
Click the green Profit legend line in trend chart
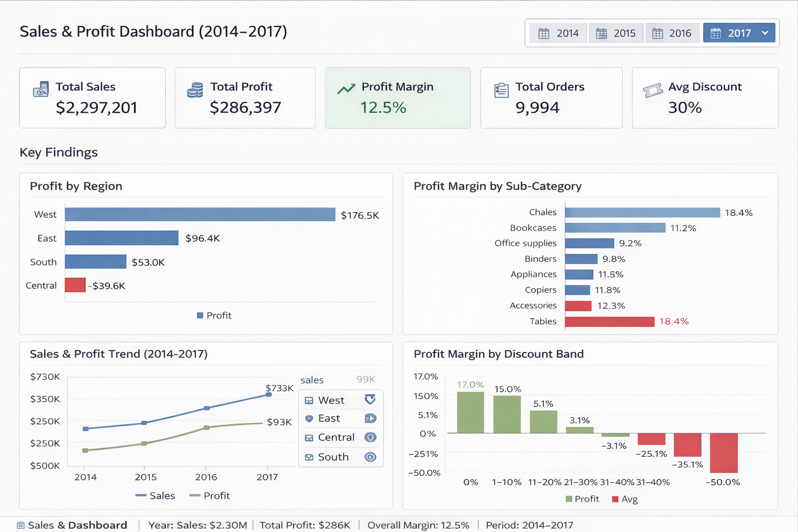coord(195,496)
